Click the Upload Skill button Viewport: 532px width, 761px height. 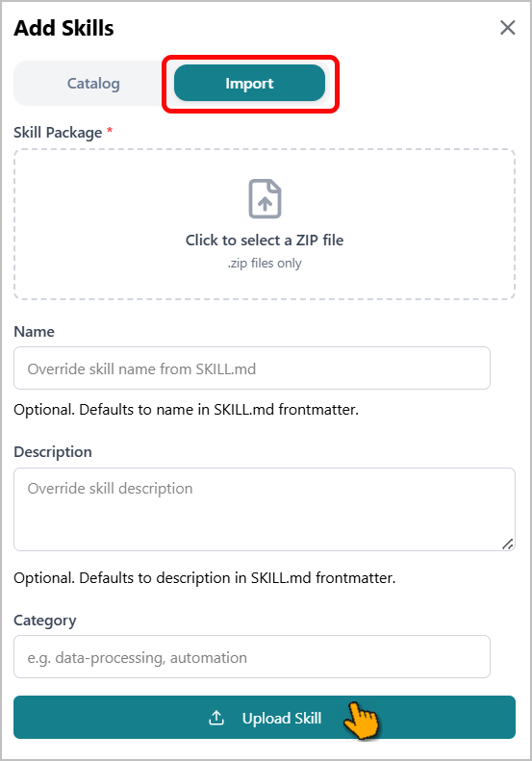265,718
